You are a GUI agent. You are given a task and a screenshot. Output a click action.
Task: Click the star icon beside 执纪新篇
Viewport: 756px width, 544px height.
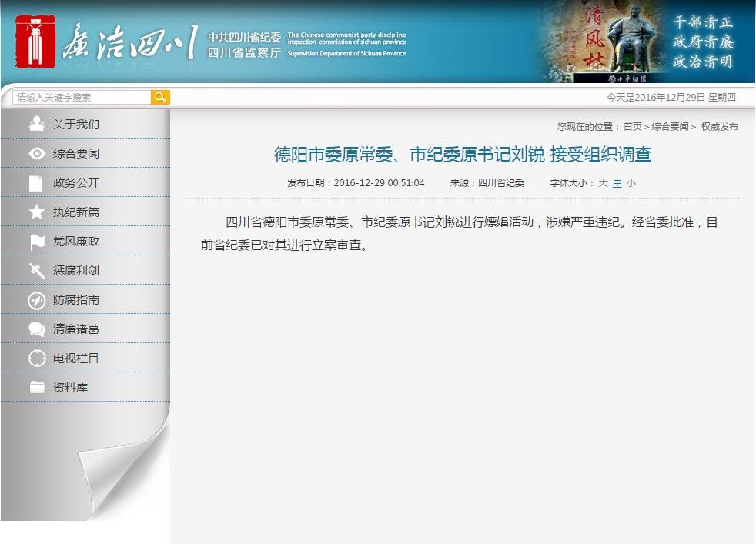pyautogui.click(x=36, y=212)
